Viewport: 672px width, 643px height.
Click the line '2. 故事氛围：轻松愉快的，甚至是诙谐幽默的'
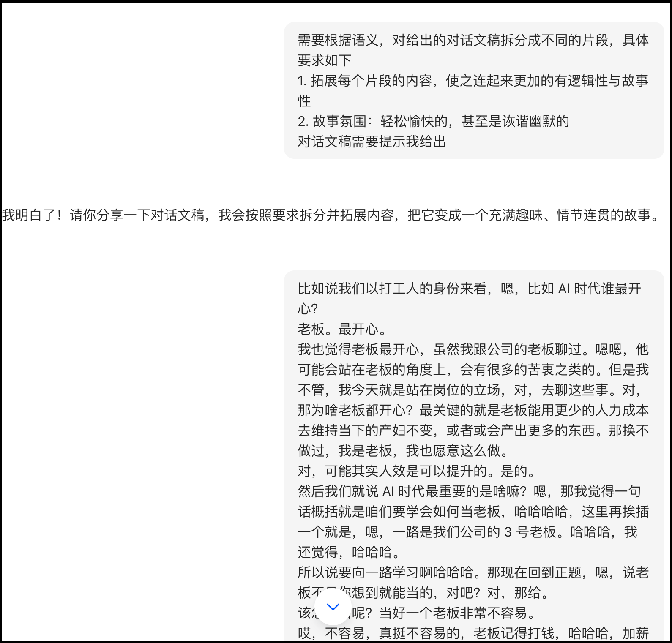[434, 121]
